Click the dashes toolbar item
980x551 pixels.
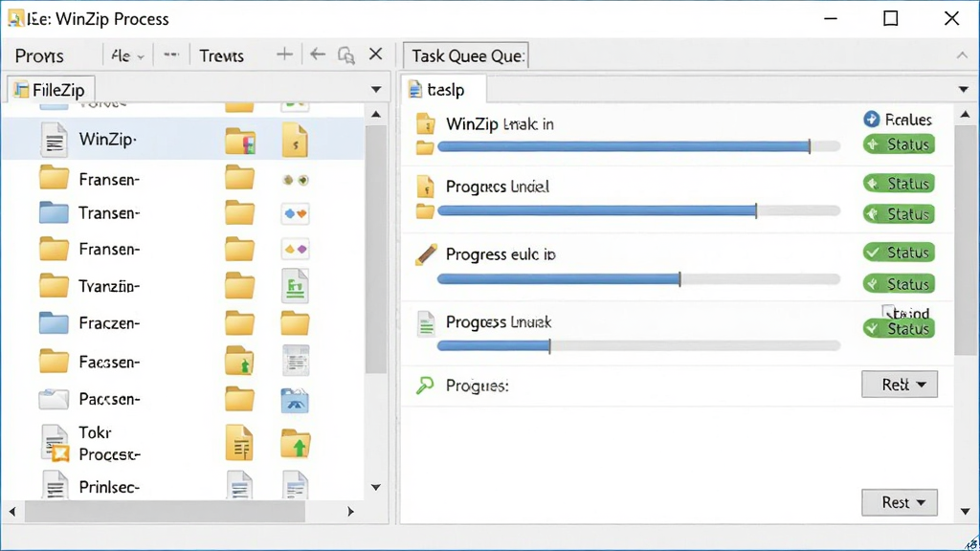click(170, 55)
